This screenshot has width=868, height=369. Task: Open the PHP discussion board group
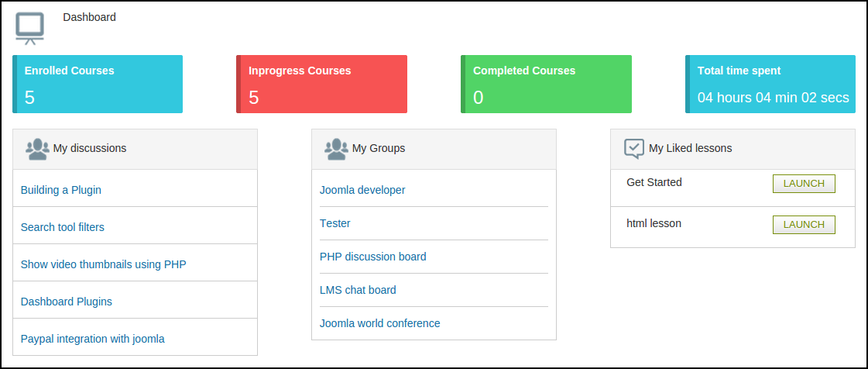click(x=373, y=257)
